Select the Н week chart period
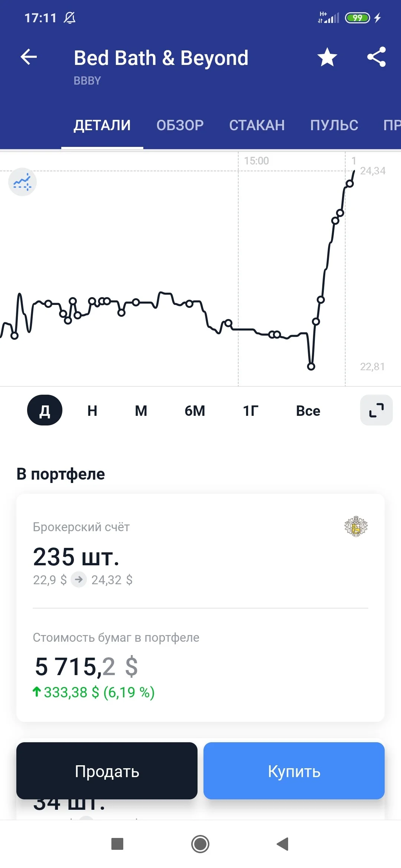 click(x=92, y=411)
